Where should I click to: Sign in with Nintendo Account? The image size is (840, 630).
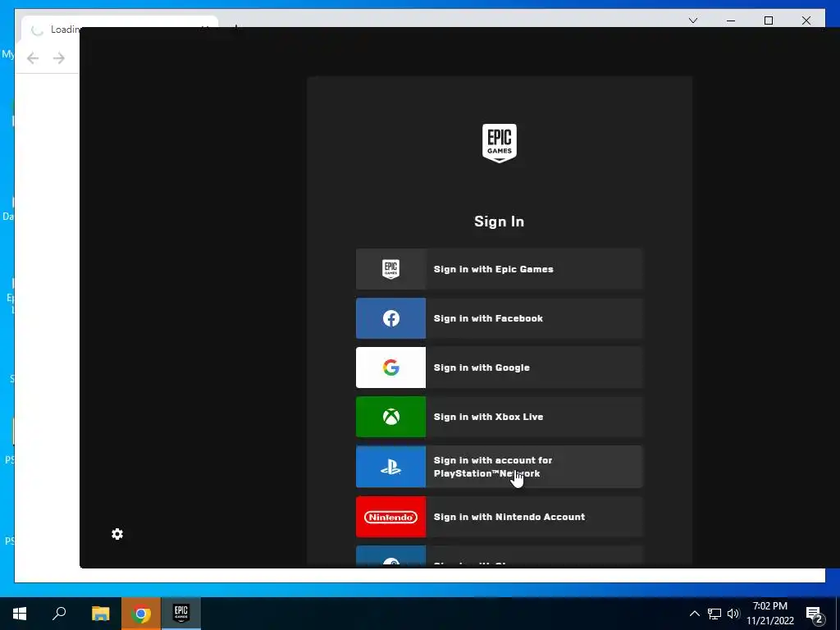point(500,517)
